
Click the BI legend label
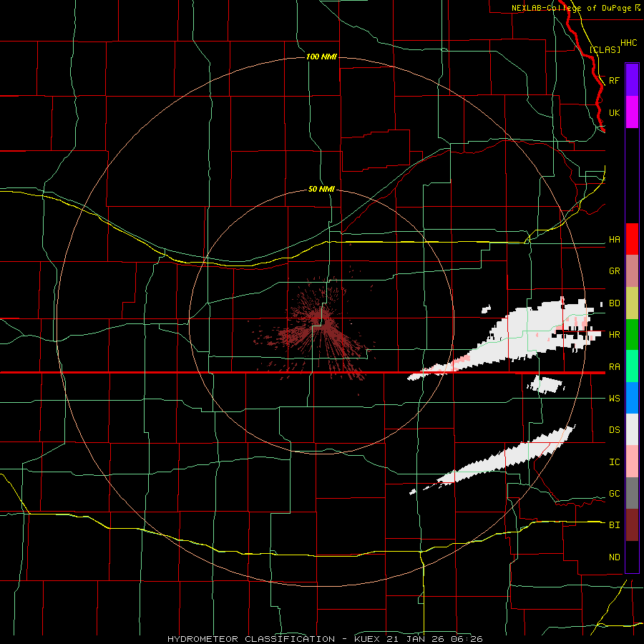[x=615, y=525]
